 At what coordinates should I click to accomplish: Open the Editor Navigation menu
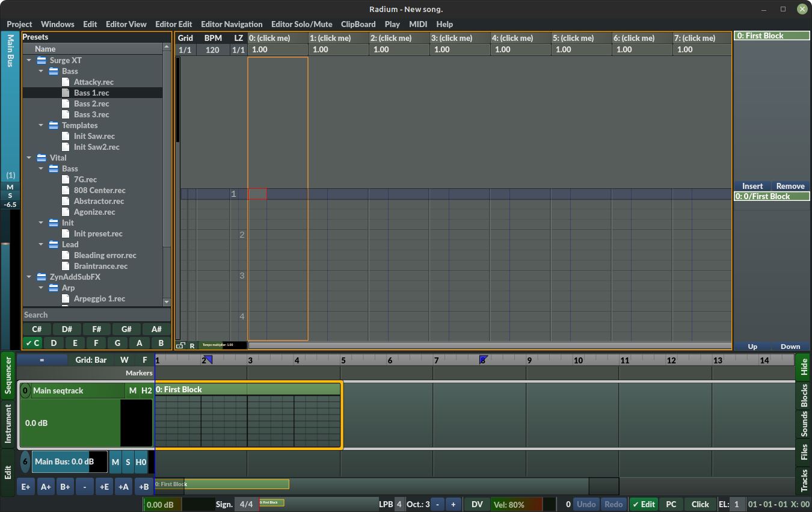pos(232,24)
